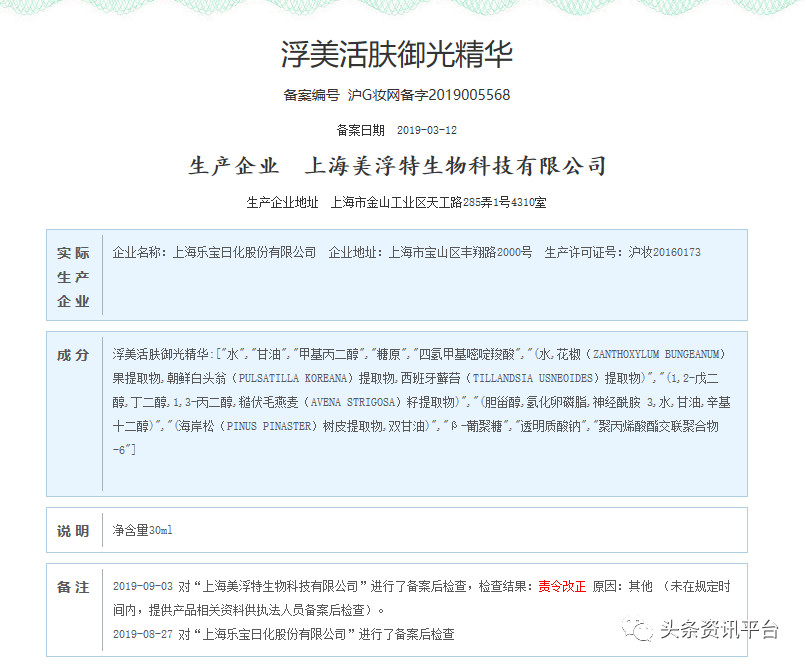Click manufacturer name 上海美浮特生物科技有限公司 in the heading
Viewport: 805px width, 664px height.
(x=455, y=166)
